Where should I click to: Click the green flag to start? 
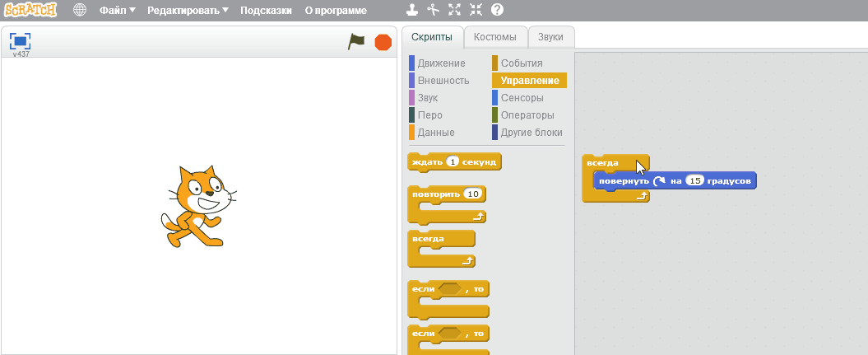pyautogui.click(x=355, y=42)
